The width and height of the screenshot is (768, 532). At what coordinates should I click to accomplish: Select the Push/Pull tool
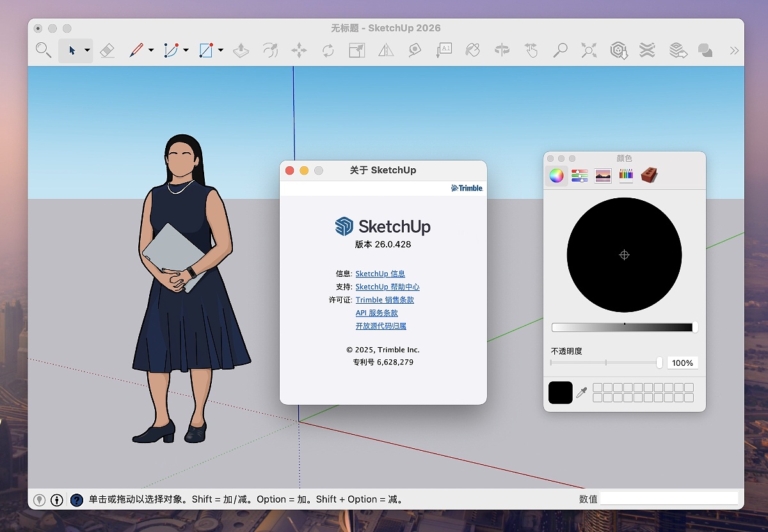tap(241, 51)
